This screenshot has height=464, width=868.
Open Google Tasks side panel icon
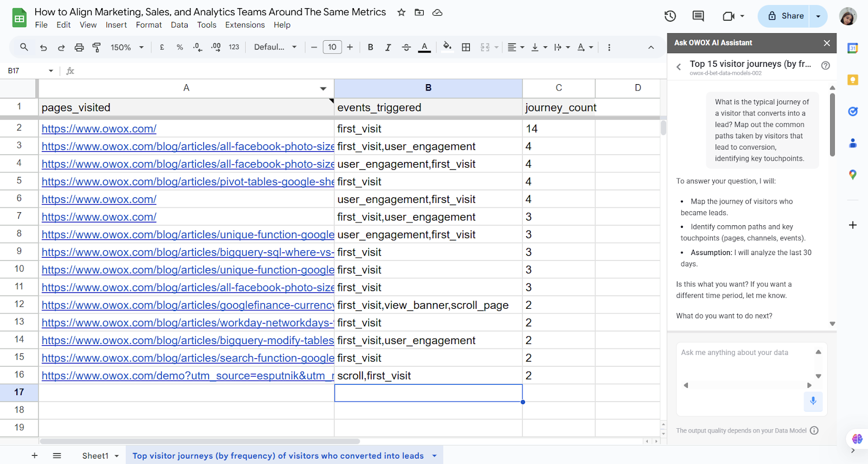pyautogui.click(x=853, y=111)
